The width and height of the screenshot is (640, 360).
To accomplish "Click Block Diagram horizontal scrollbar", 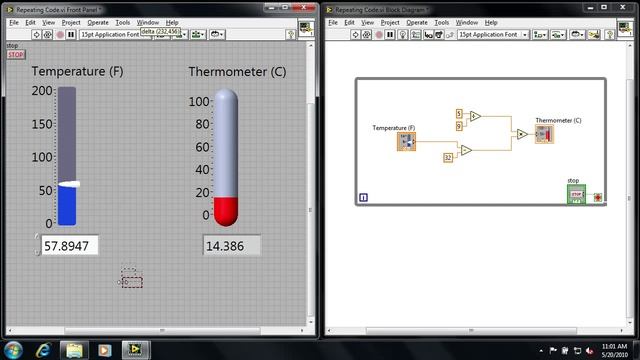I will click(471, 330).
